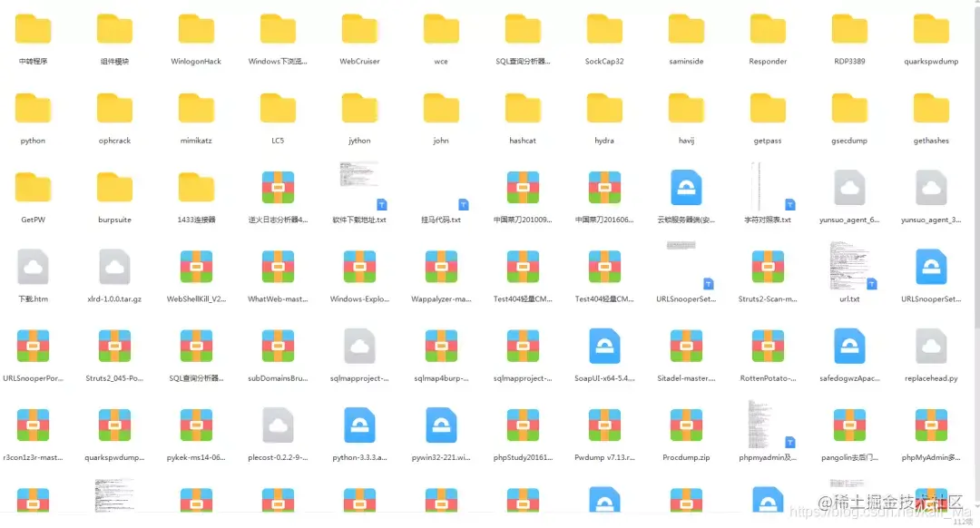Open the LC5 folder
The width and height of the screenshot is (980, 528).
pyautogui.click(x=279, y=109)
